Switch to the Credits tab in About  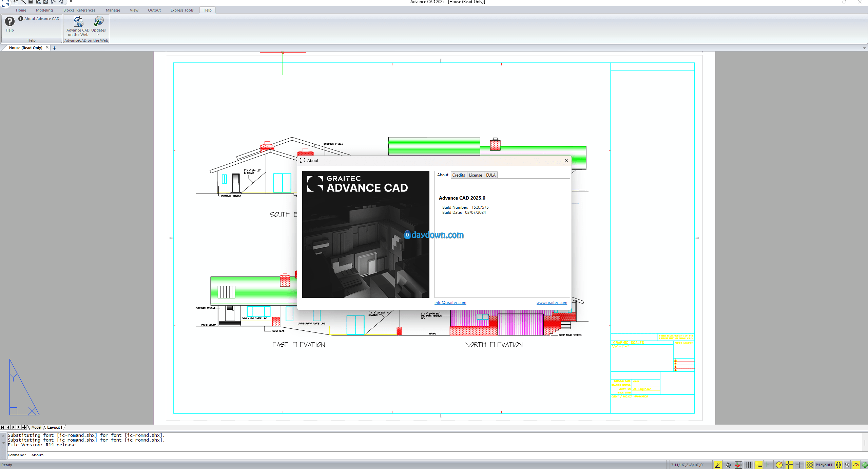point(459,175)
